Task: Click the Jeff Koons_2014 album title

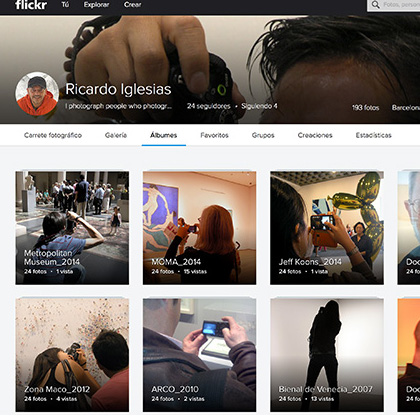Action: [x=310, y=262]
